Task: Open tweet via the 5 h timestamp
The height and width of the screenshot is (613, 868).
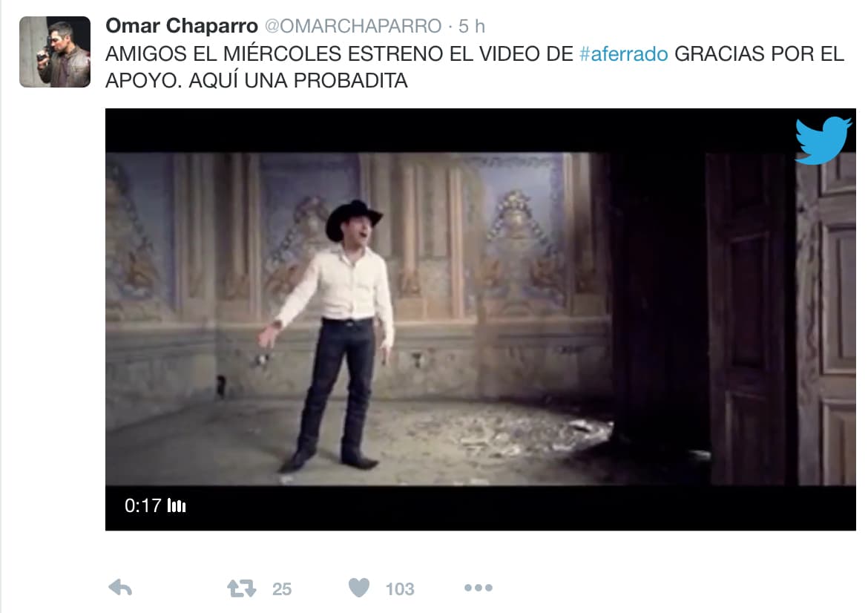Action: click(472, 26)
